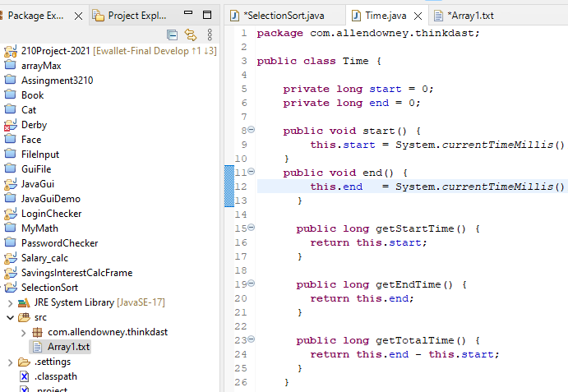Click currentTimeMillis on line 9
This screenshot has height=392, width=568.
(x=497, y=145)
